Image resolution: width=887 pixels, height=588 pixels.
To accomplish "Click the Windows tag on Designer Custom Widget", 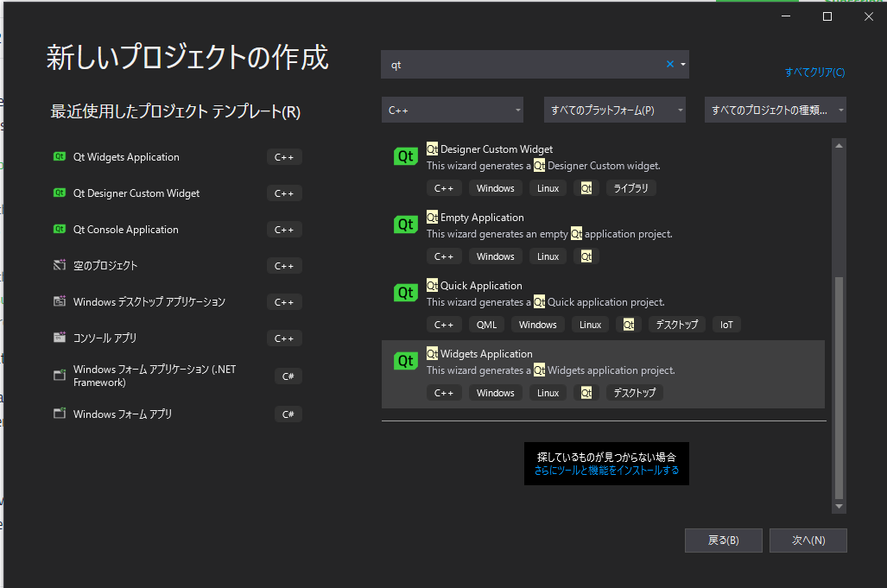I will click(x=496, y=188).
